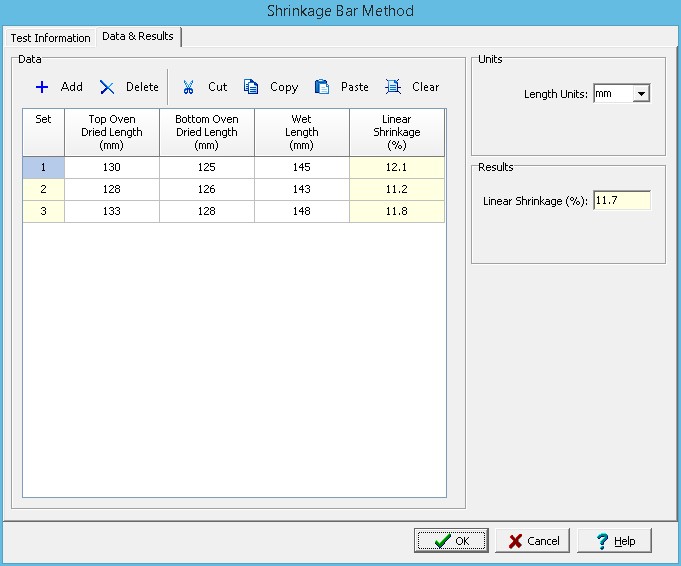The width and height of the screenshot is (681, 566).
Task: Click Top Oven Dried Length cell 130
Action: 112,168
